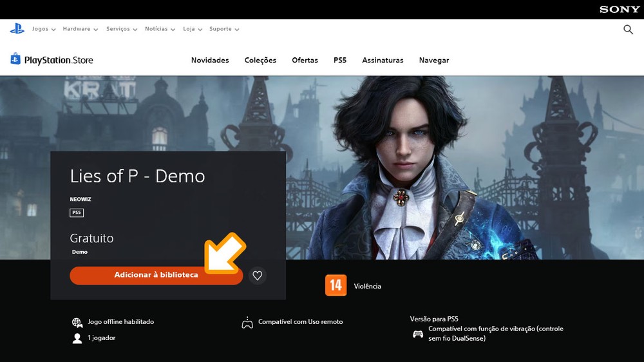The image size is (644, 362).
Task: Click the PlayStation Store wordmark text
Action: [x=59, y=60]
